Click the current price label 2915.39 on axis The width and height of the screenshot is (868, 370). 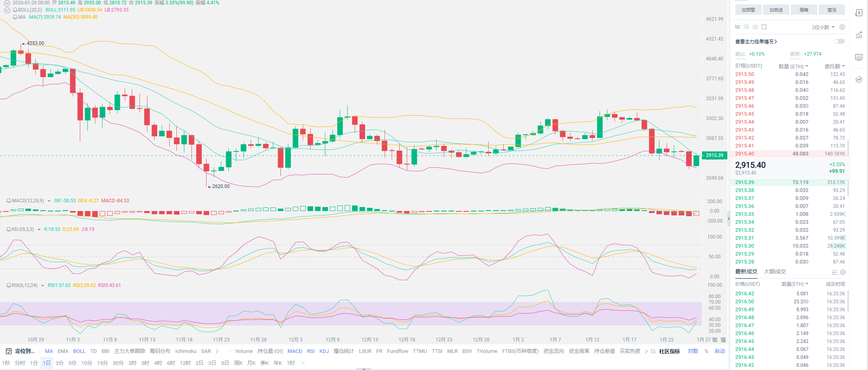pyautogui.click(x=715, y=155)
